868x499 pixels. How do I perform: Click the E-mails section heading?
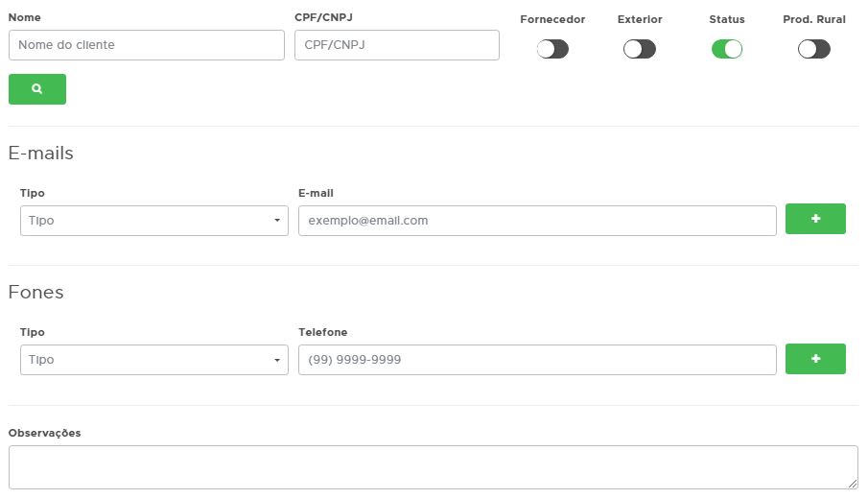tap(41, 154)
